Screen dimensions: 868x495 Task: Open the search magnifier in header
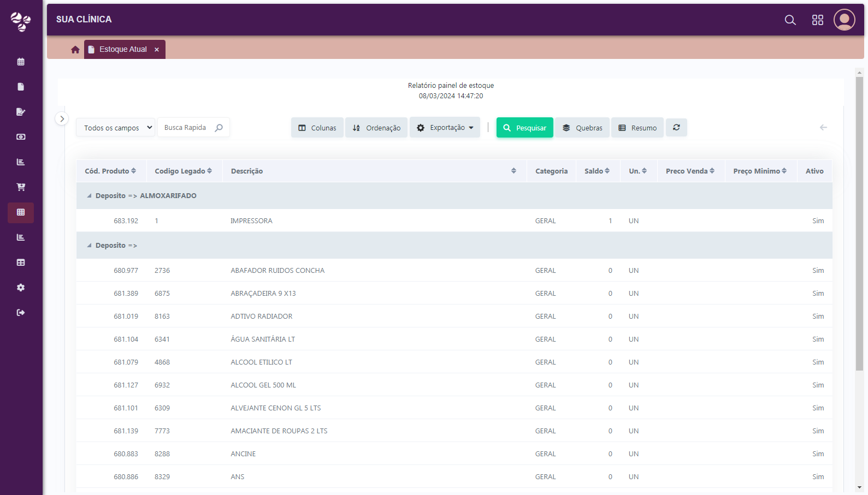tap(790, 20)
